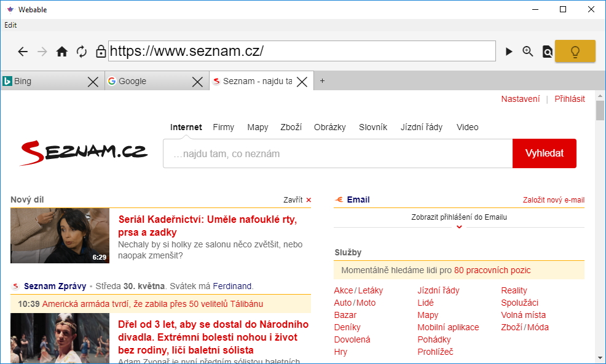Open the Volná místa service link

pyautogui.click(x=523, y=315)
